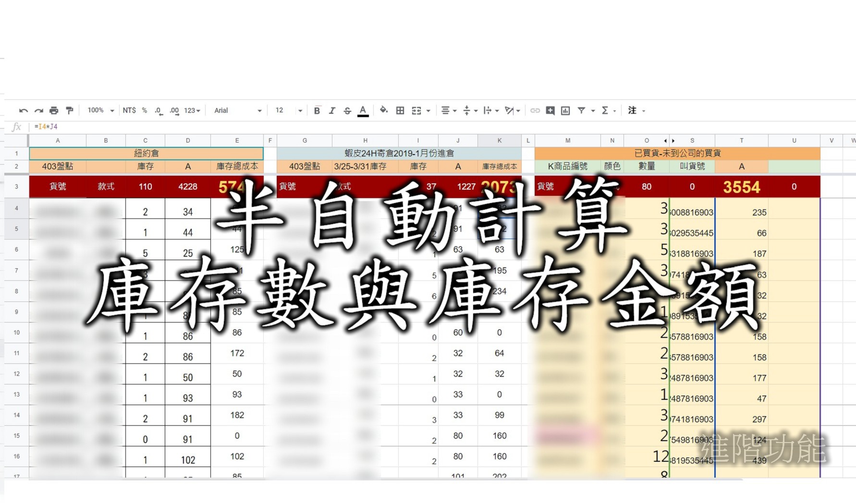
Task: Apply Bold formatting
Action: [x=317, y=110]
